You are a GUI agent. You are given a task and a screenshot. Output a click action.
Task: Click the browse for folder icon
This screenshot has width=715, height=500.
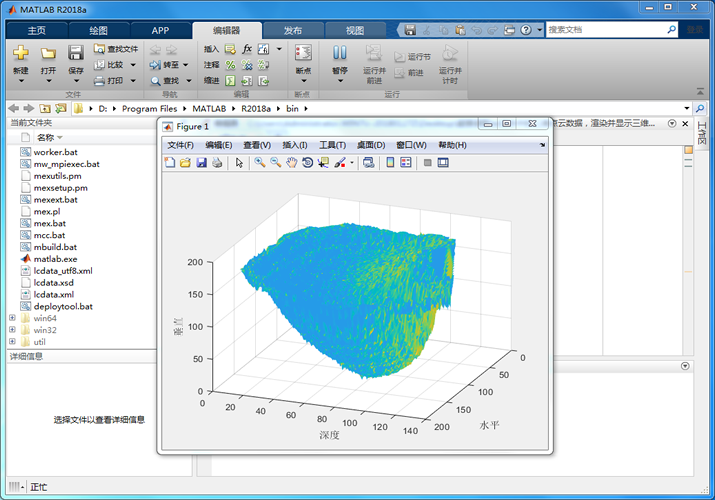pyautogui.click(x=61, y=108)
